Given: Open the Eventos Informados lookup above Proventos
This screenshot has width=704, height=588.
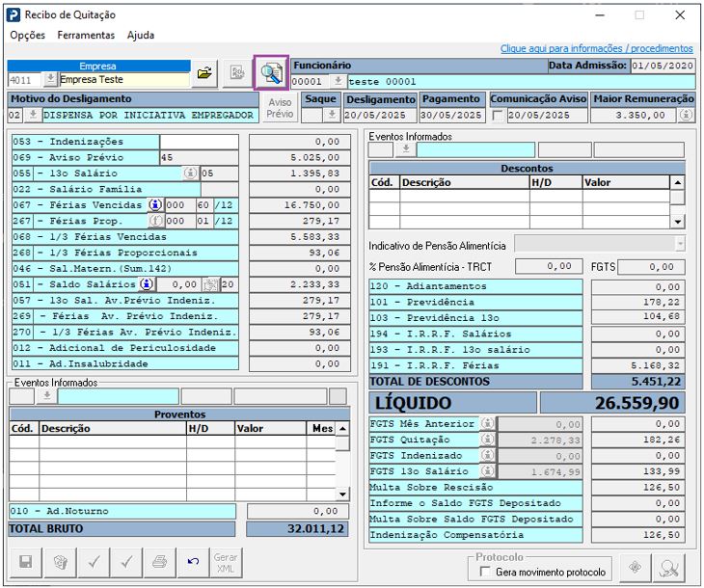Looking at the screenshot, I should pos(46,396).
